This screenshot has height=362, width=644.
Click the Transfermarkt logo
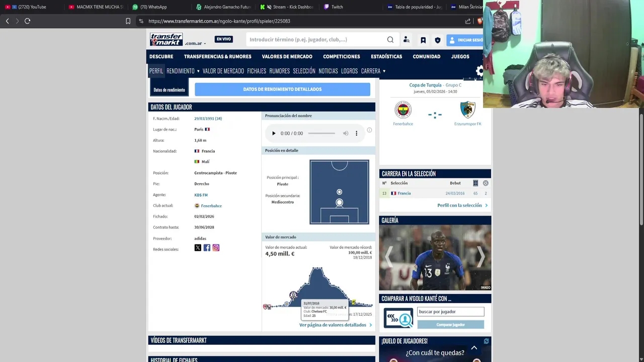(x=166, y=39)
